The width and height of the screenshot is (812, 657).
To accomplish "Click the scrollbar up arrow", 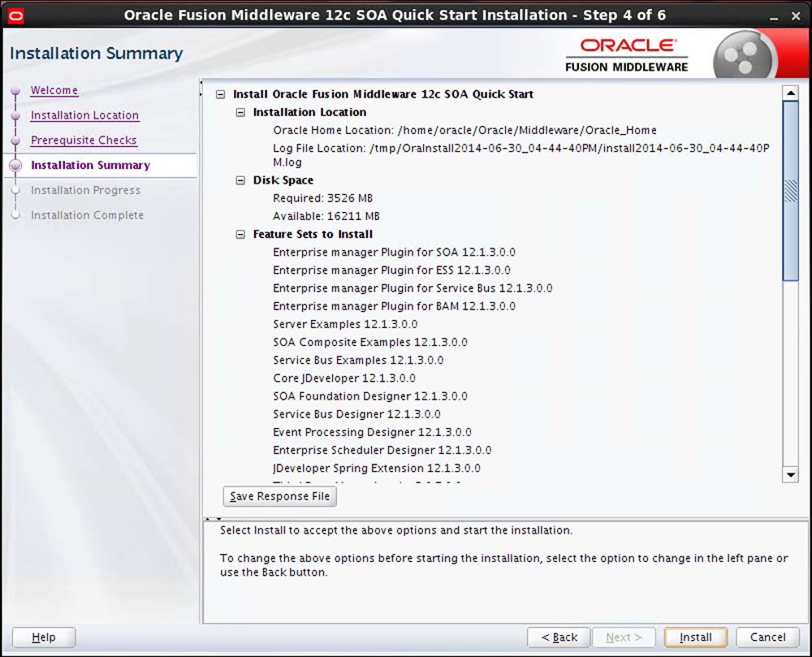I will click(x=790, y=93).
